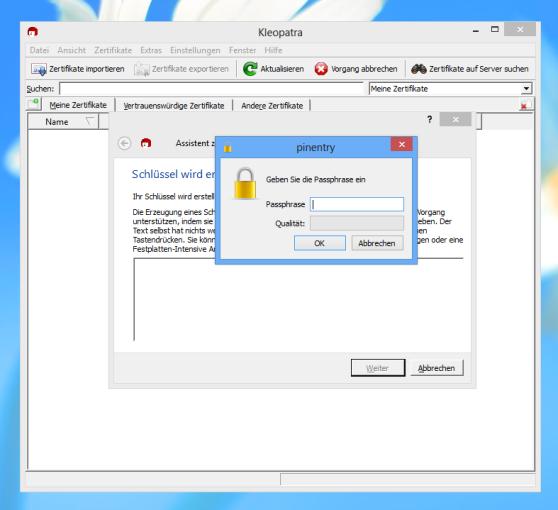The height and width of the screenshot is (510, 558).
Task: Click the wizard back arrow icon
Action: pos(124,143)
